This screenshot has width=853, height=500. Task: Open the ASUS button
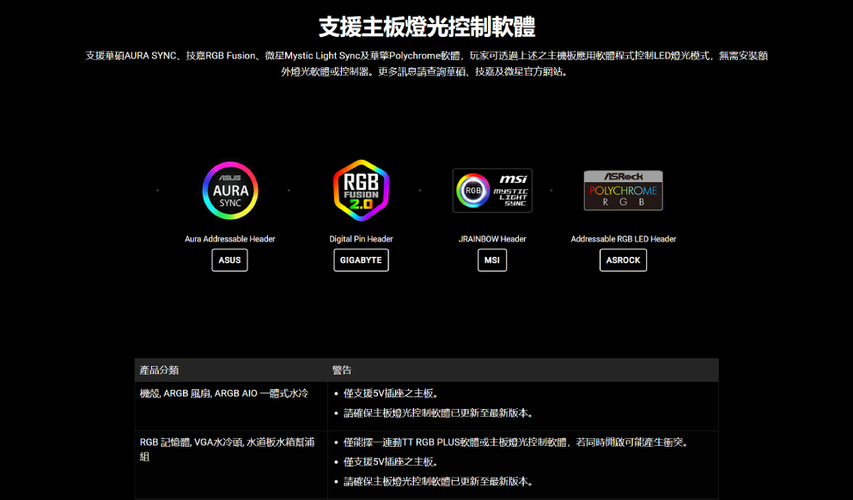230,260
